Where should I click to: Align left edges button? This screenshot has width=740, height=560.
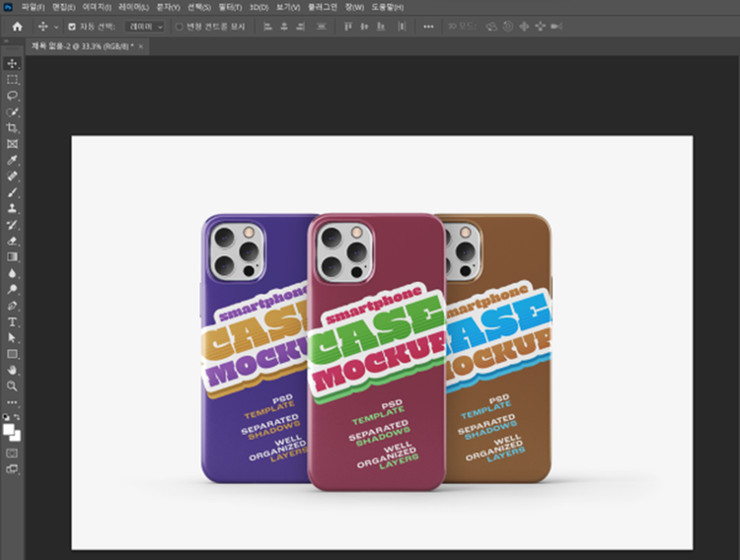[x=267, y=27]
